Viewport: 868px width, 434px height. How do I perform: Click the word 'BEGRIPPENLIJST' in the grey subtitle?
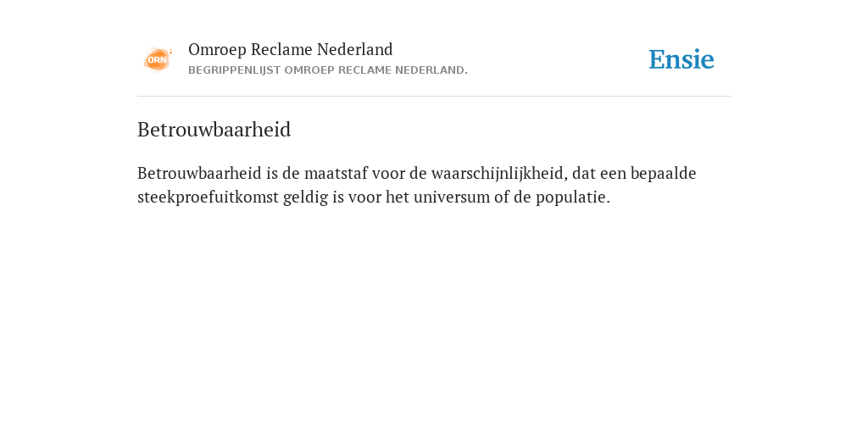click(234, 70)
